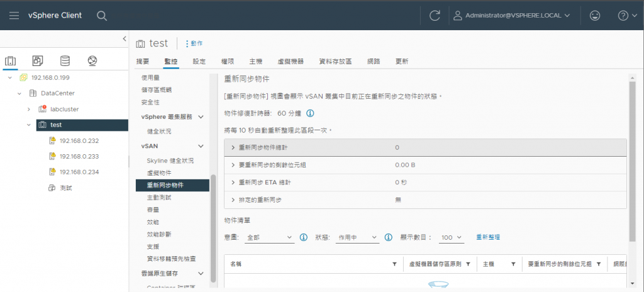Open the 摘要 tab
The width and height of the screenshot is (644, 292).
[x=143, y=62]
